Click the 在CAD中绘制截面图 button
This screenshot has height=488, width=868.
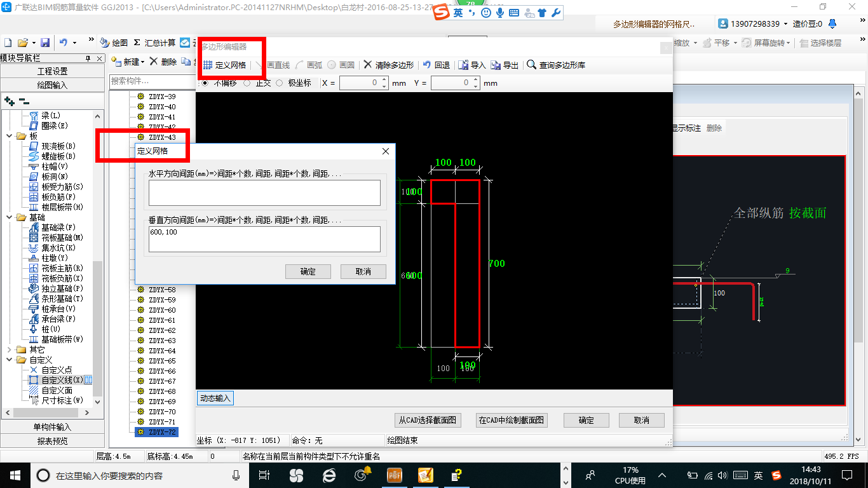pyautogui.click(x=511, y=420)
